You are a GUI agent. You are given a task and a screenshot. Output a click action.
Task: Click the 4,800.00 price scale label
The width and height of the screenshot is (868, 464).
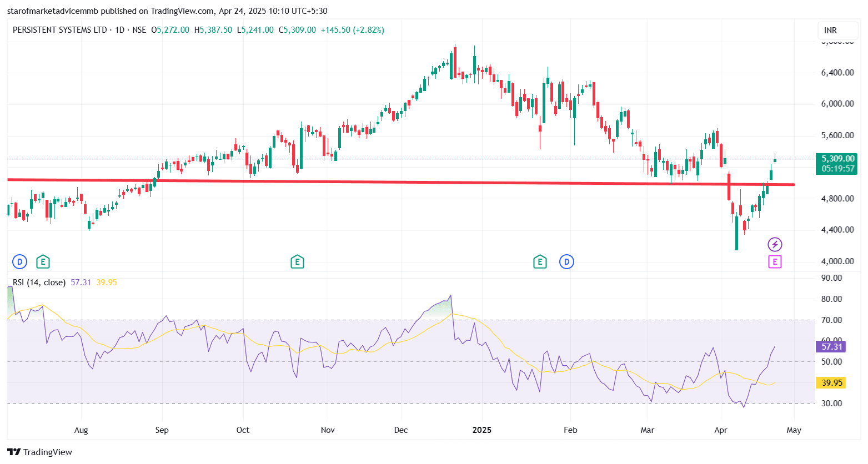pyautogui.click(x=837, y=199)
